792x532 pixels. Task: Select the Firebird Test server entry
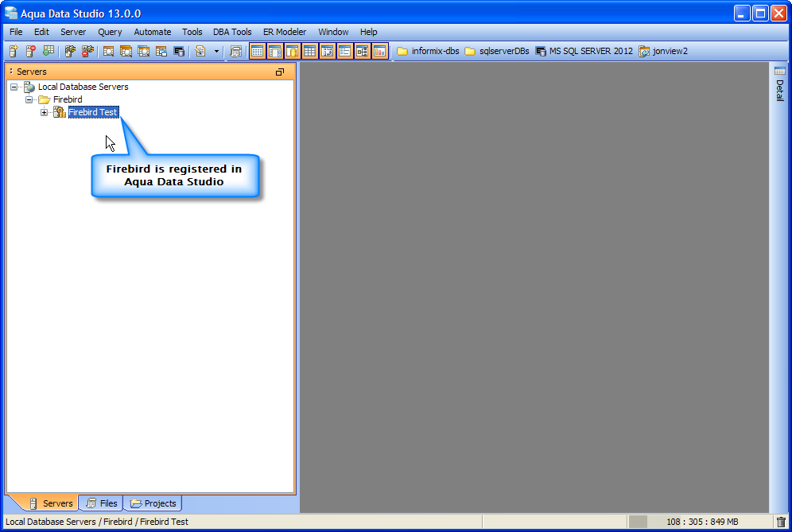click(94, 112)
